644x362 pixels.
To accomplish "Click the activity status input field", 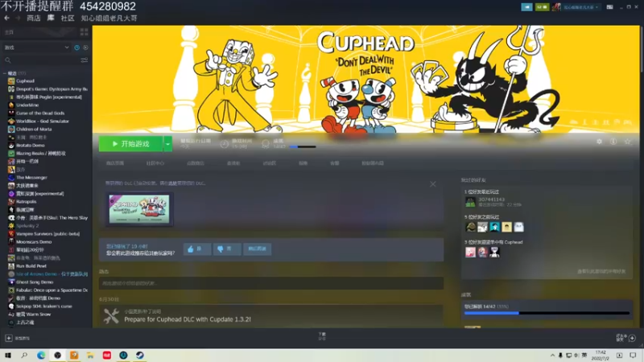I will coord(271,284).
